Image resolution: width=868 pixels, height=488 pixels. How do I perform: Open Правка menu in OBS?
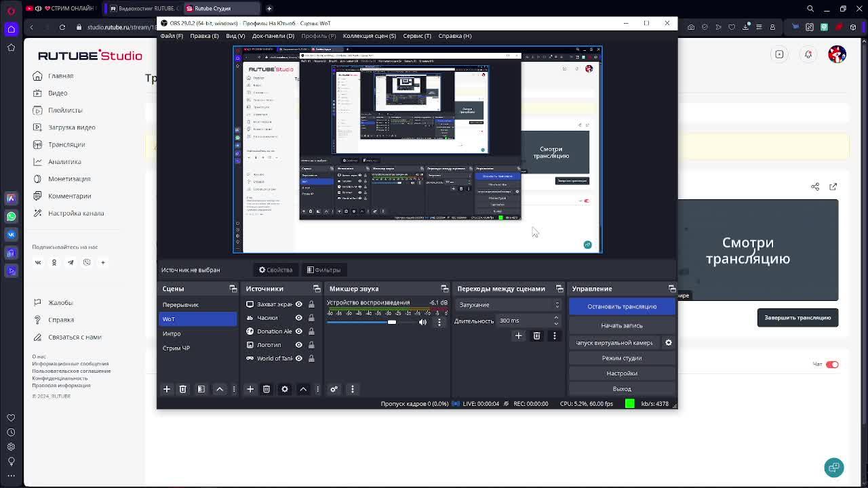(204, 36)
